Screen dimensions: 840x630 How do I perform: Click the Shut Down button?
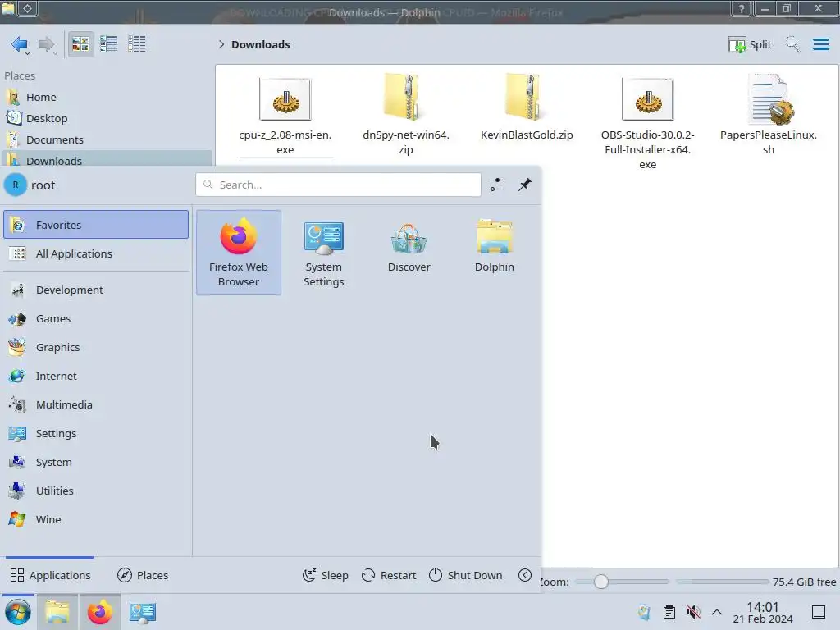point(466,575)
